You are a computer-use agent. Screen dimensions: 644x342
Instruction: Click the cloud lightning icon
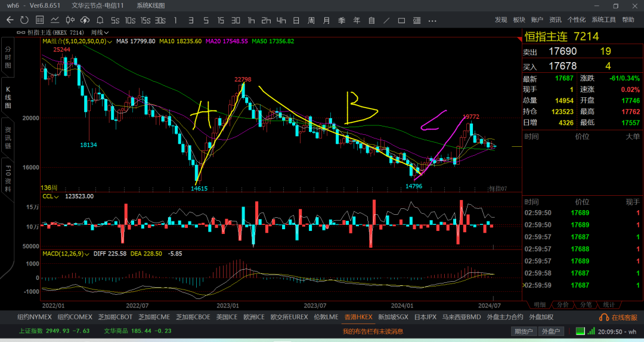coord(85,20)
